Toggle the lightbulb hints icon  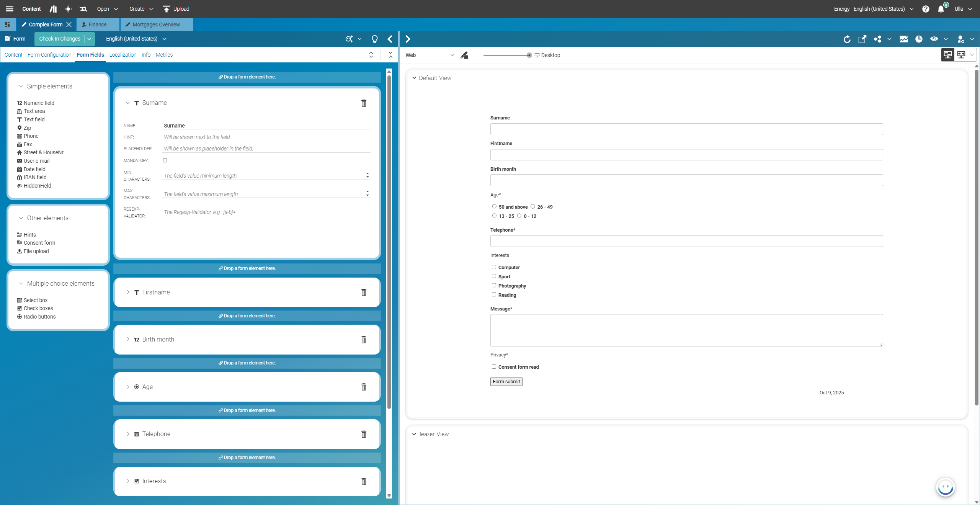[x=374, y=39]
